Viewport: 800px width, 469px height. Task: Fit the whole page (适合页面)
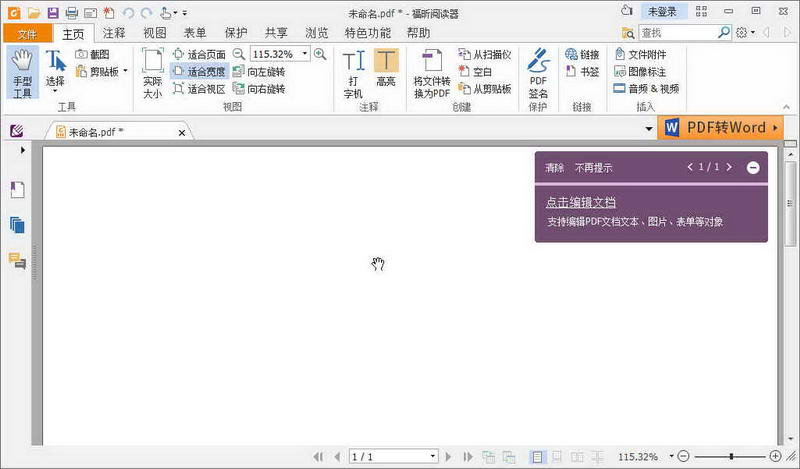(x=199, y=54)
